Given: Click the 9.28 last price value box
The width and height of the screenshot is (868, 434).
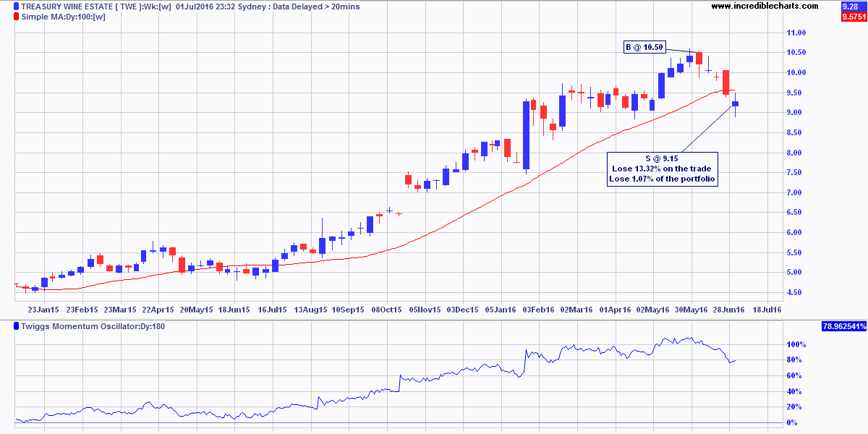Looking at the screenshot, I should 854,6.
